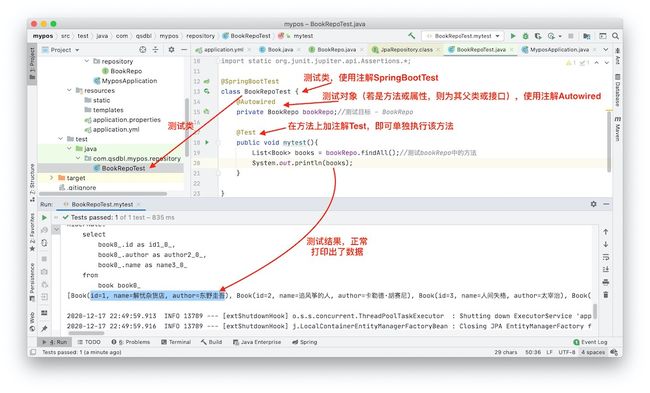
Task: Run BookRepoTest.mytest with green play button
Action: [x=513, y=36]
